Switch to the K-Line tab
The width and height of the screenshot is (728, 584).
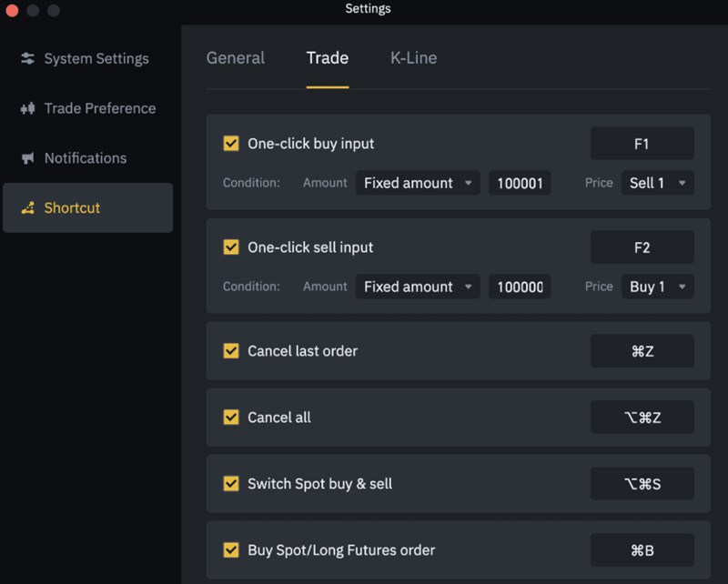click(x=413, y=58)
